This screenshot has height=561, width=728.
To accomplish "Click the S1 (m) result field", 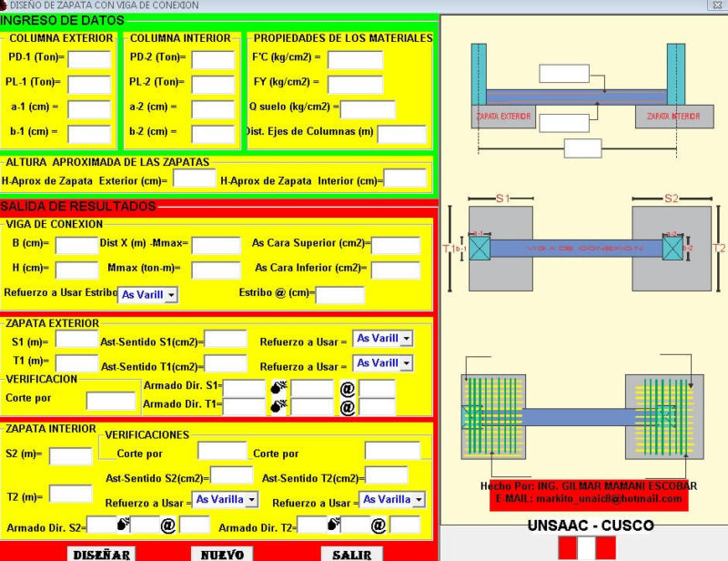I will click(x=77, y=339).
